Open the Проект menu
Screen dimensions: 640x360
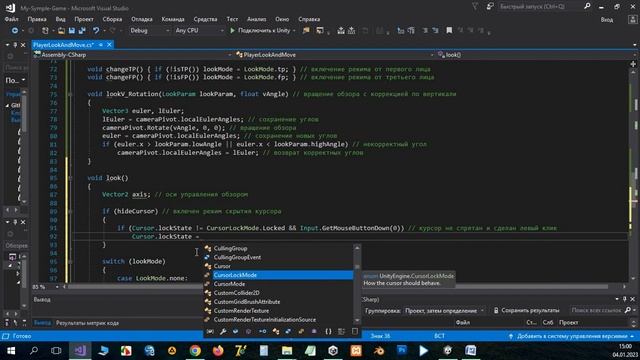click(84, 19)
